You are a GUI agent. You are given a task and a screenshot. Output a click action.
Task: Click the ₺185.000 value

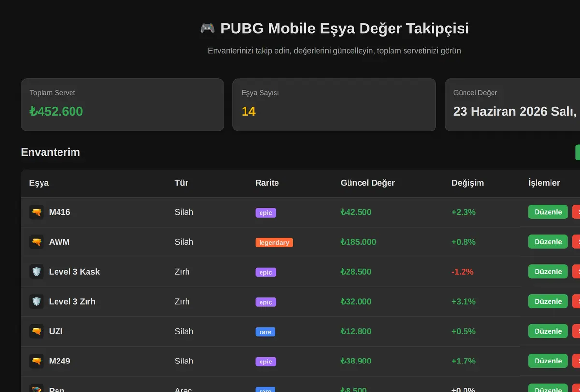[x=358, y=242]
